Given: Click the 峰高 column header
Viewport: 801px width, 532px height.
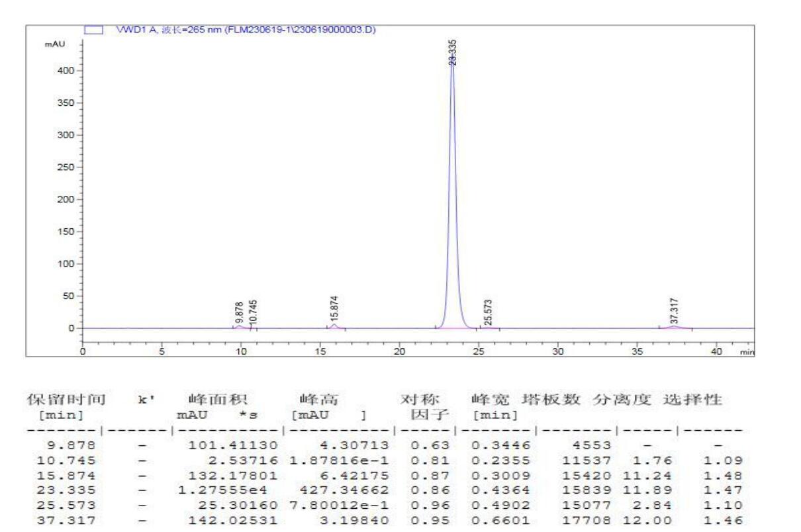Looking at the screenshot, I should (x=314, y=400).
